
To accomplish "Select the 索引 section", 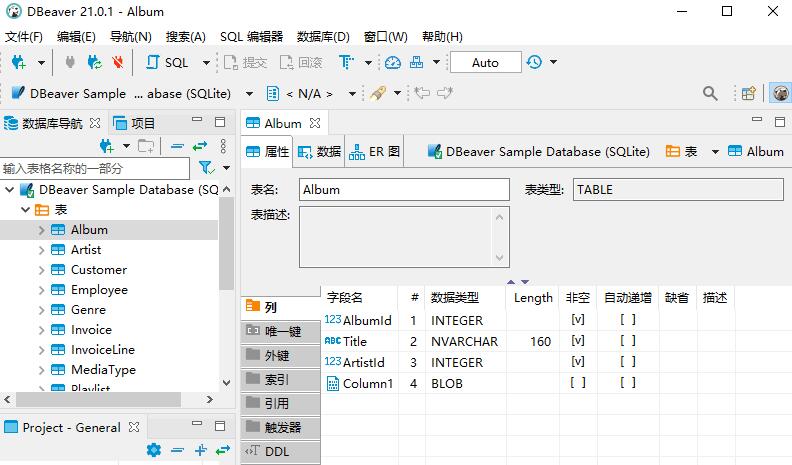I will point(281,379).
